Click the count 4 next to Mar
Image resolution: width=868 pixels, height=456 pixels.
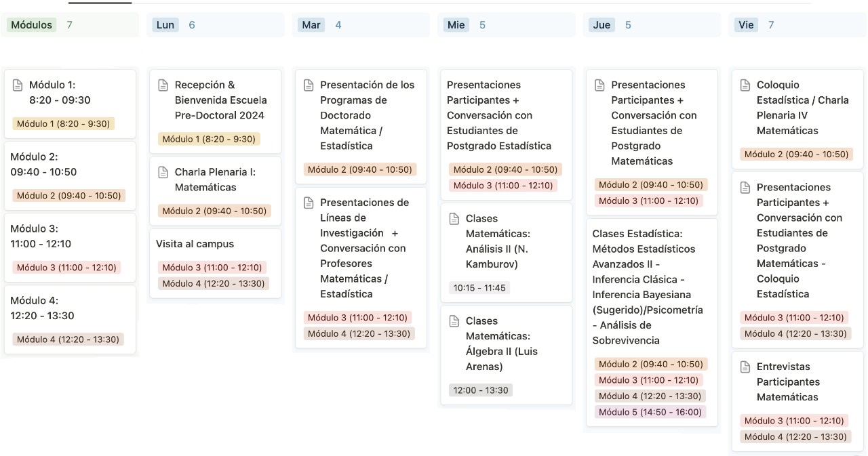(338, 25)
